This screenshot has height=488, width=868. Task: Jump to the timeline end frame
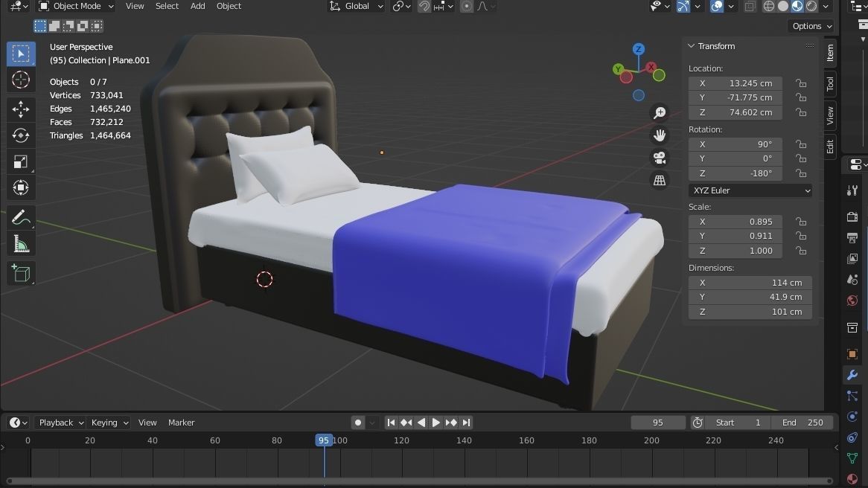466,423
